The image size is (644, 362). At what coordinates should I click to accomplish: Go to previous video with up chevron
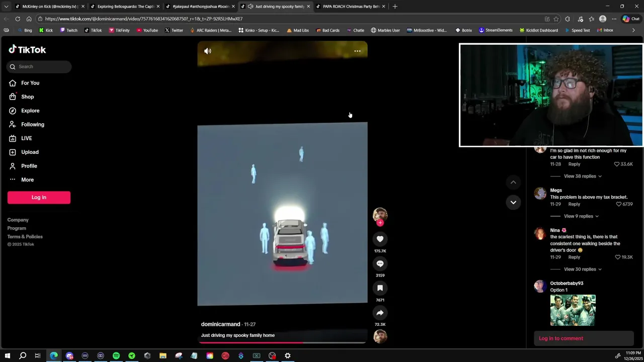(513, 182)
